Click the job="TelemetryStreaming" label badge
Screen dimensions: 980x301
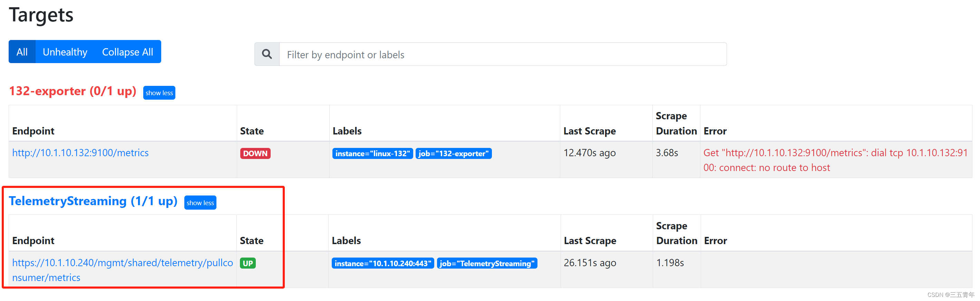pyautogui.click(x=487, y=263)
